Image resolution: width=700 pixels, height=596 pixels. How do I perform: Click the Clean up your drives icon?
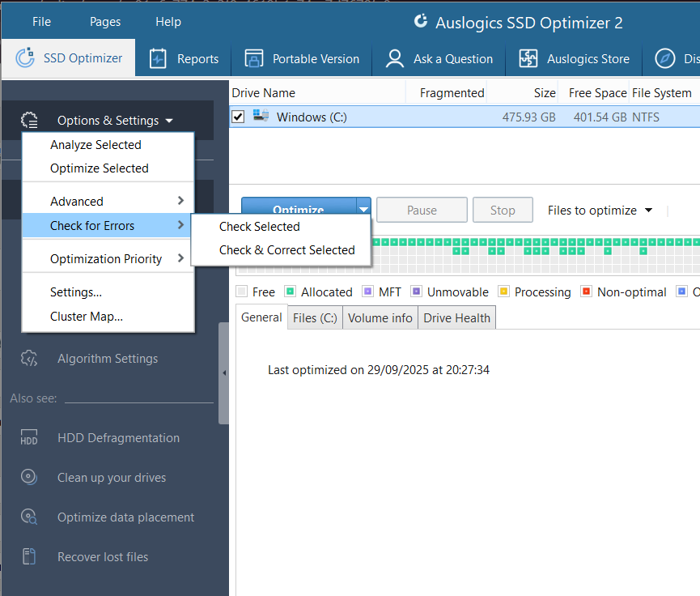coord(29,478)
